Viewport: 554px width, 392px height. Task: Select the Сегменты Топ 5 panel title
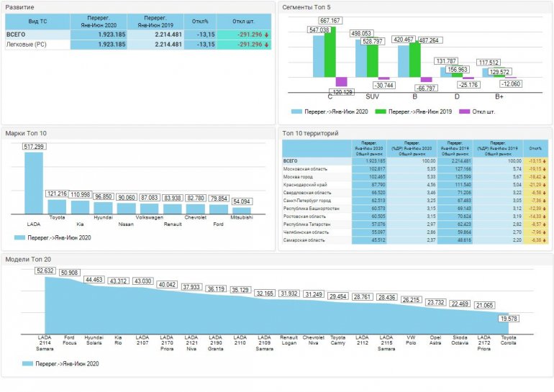[x=306, y=6]
